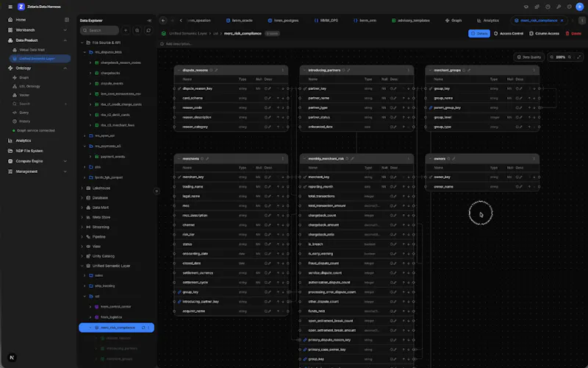The width and height of the screenshot is (588, 368).
Task: Click the Home sidebar icon
Action: 10,20
